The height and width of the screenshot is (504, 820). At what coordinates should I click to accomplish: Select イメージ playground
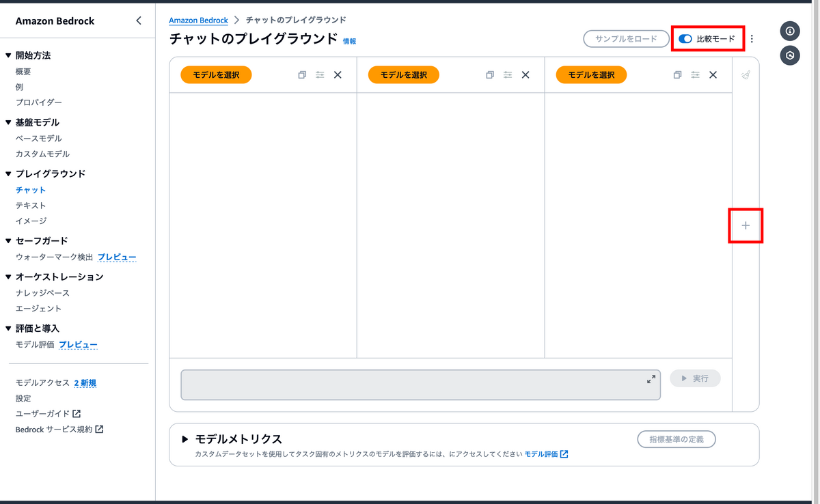tap(31, 221)
